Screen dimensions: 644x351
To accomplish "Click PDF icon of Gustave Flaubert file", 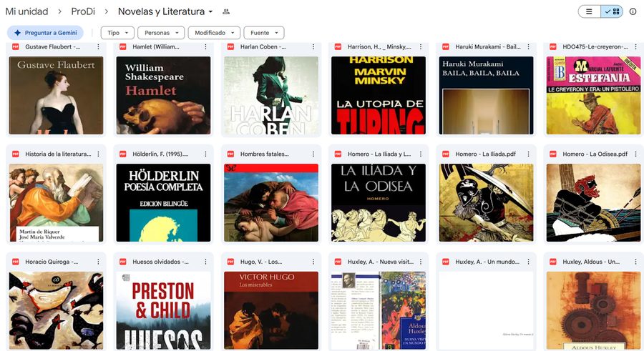I will click(x=15, y=46).
